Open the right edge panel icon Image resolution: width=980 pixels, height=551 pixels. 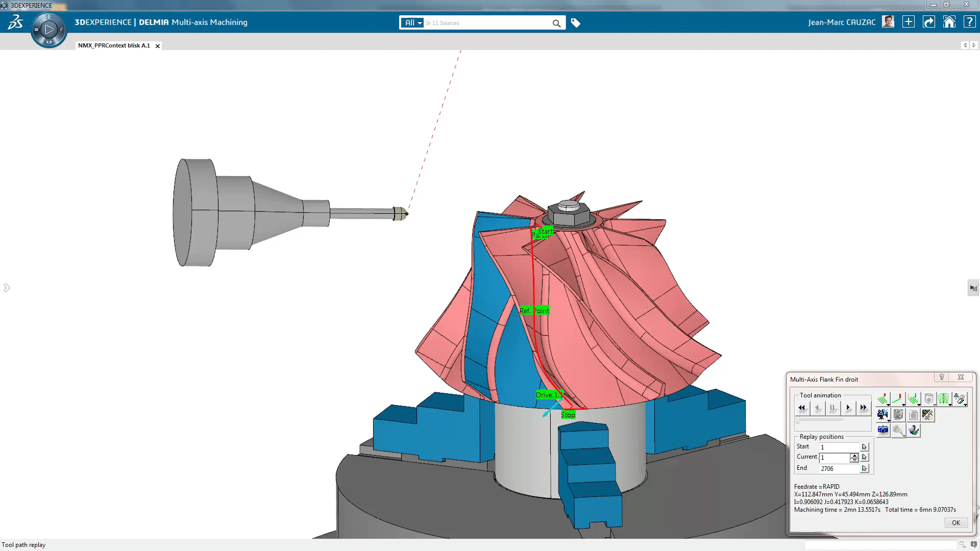[x=973, y=288]
